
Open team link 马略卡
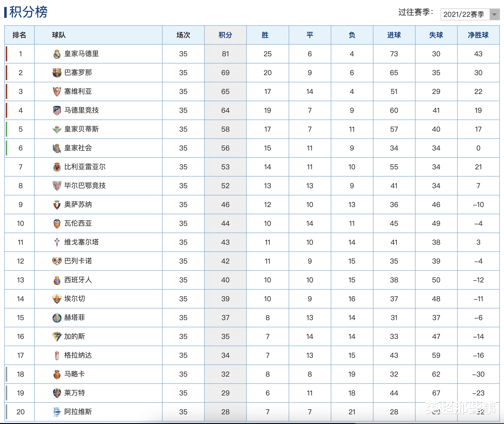[x=75, y=374]
